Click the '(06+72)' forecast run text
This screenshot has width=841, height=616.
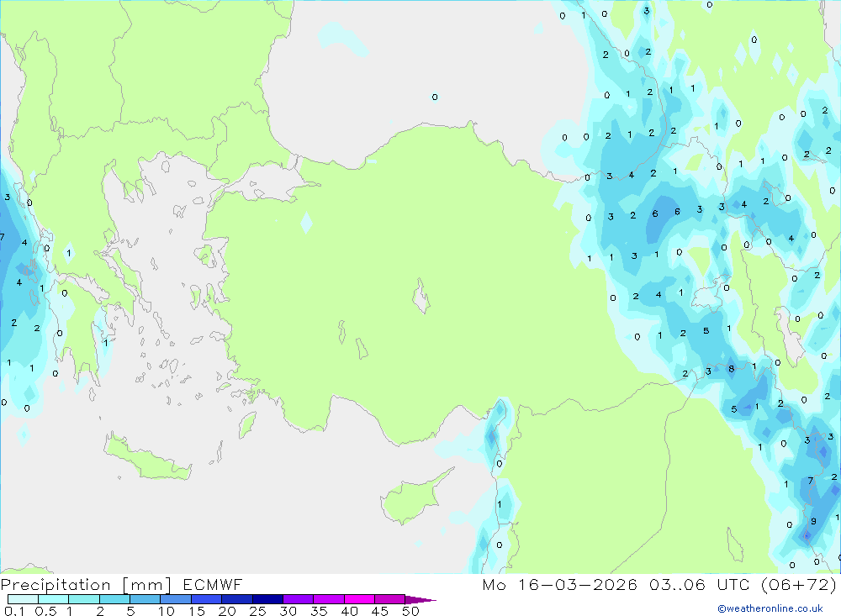(799, 585)
